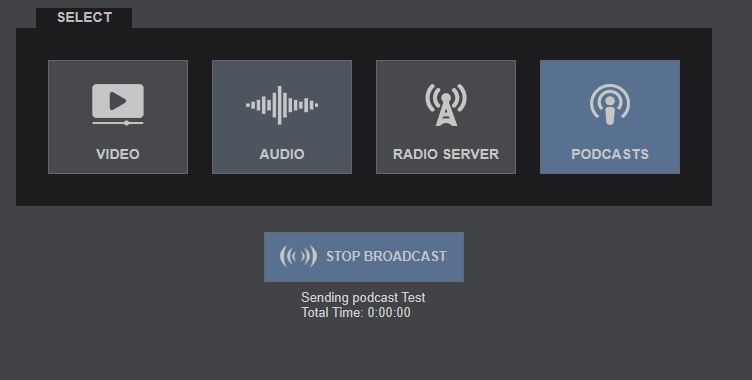This screenshot has height=380, width=752.
Task: Select the Podcasts microphone icon
Action: (610, 105)
